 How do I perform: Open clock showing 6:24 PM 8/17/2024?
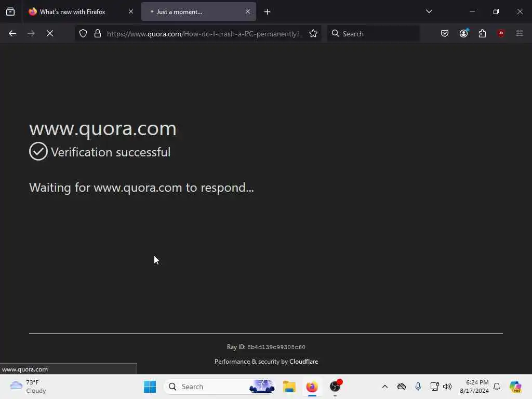coord(474,387)
